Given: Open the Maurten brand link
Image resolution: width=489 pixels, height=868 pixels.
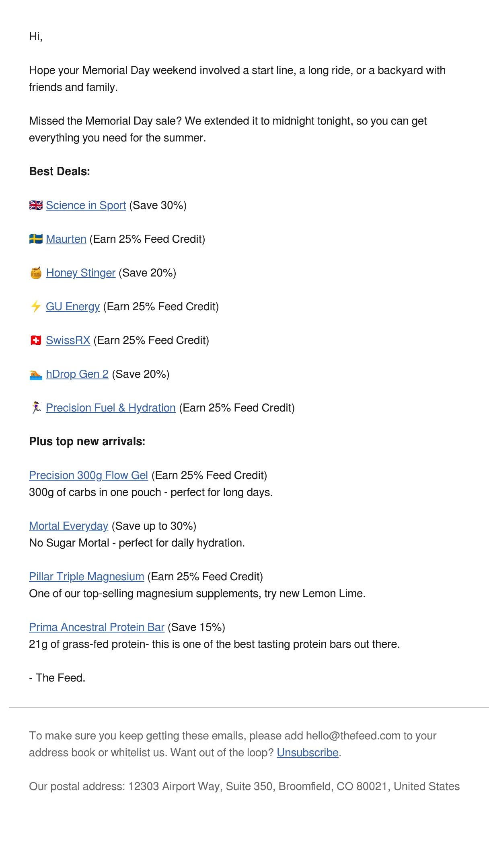Looking at the screenshot, I should [66, 239].
